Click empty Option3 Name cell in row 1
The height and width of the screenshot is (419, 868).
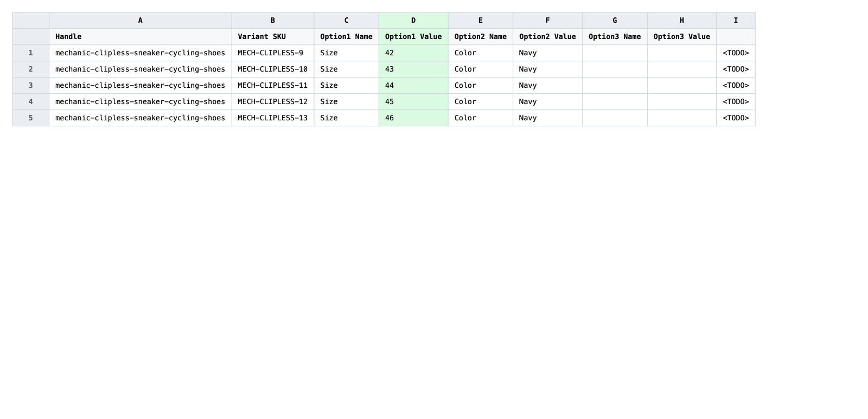click(615, 53)
